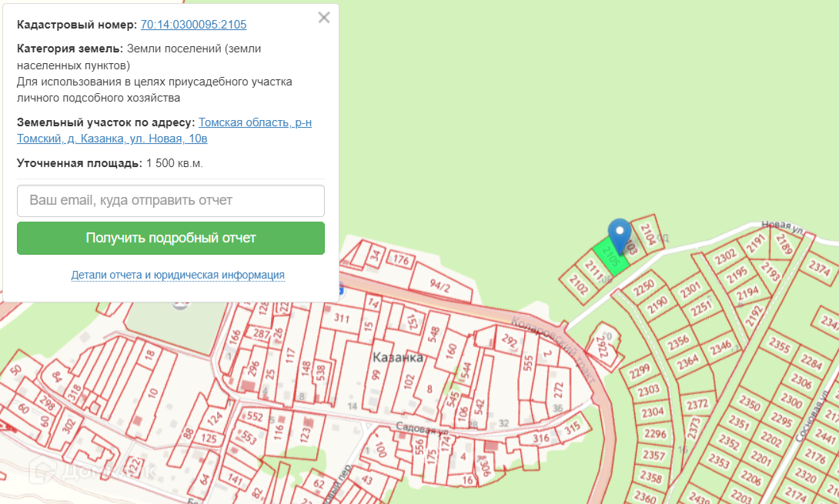Click the Новая ул. street label
The height and width of the screenshot is (504, 839).
pos(783,228)
